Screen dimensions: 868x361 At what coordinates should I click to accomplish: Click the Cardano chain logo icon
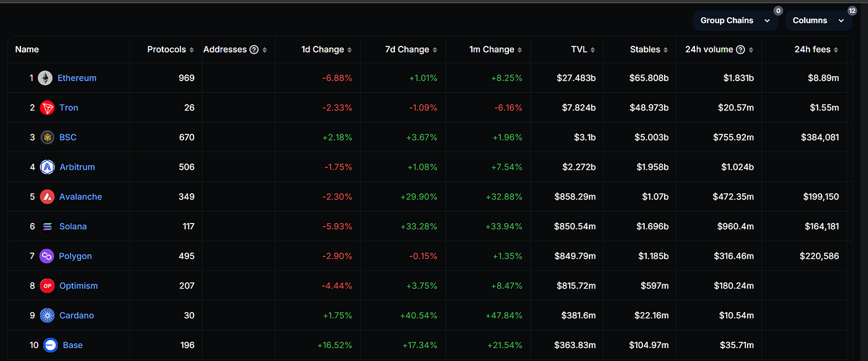[47, 316]
